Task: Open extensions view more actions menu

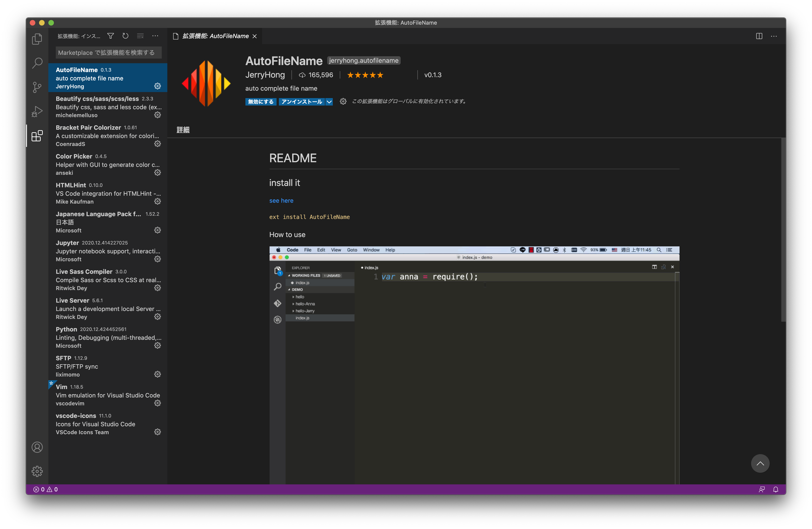Action: click(x=155, y=36)
